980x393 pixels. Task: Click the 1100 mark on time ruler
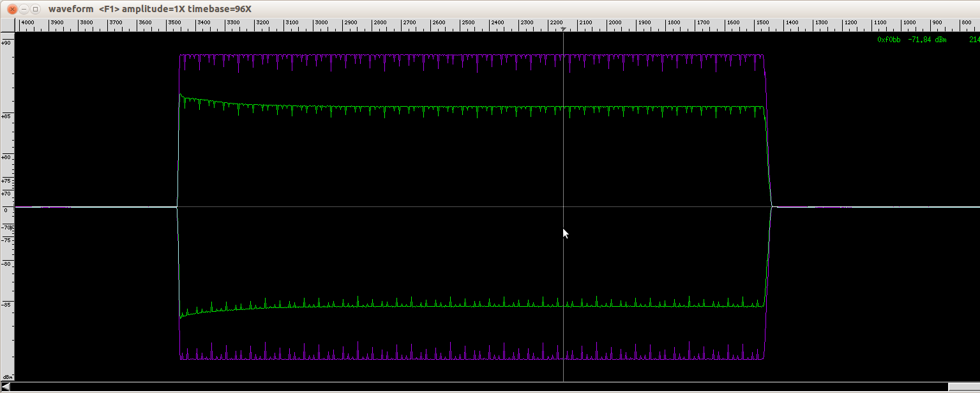tap(879, 23)
